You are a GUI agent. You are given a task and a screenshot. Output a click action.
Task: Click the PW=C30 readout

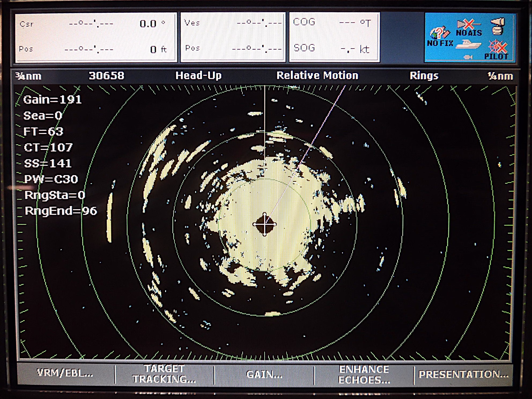[51, 179]
